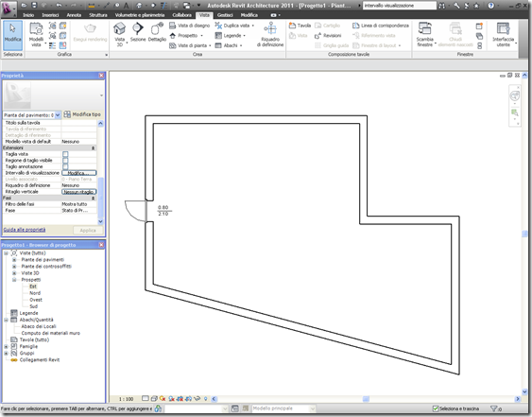The width and height of the screenshot is (532, 417).
Task: Click the text 'A' tool in quick access
Action: (127, 5)
